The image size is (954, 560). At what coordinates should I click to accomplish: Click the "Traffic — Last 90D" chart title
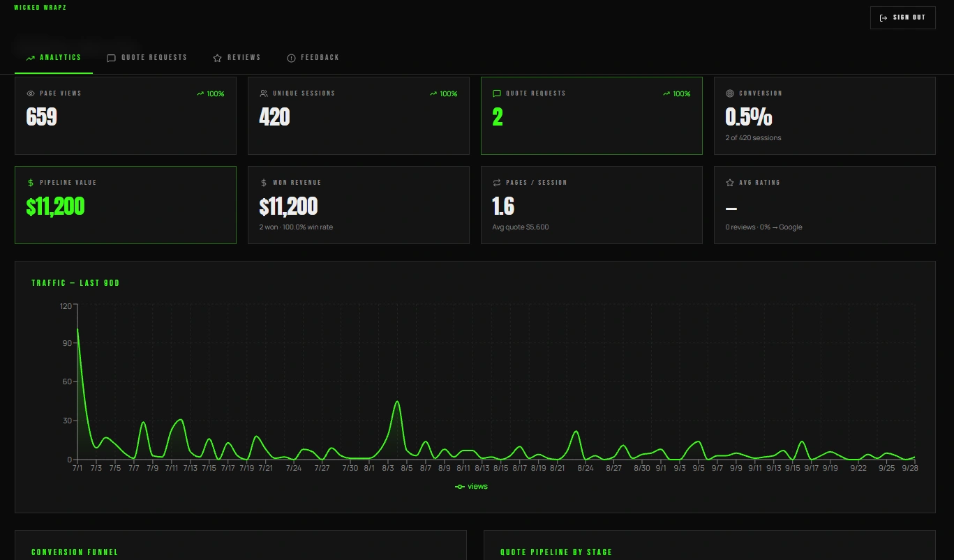(75, 283)
